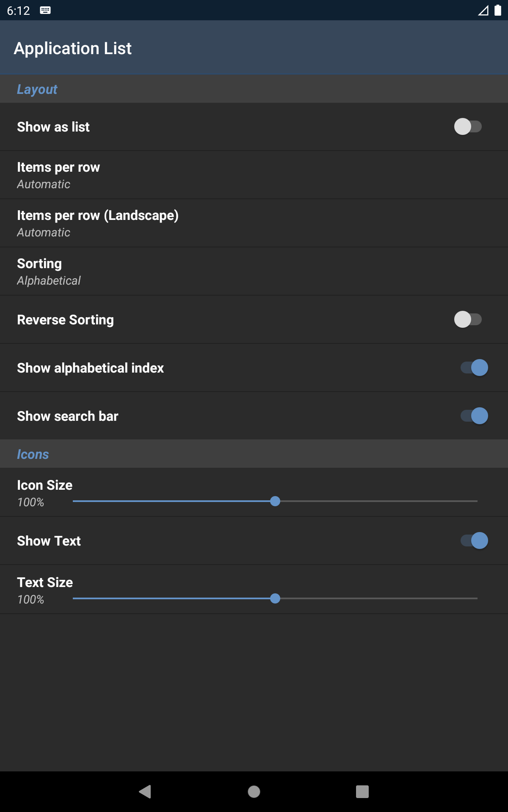Open Items per row (Landscape) option

point(254,223)
